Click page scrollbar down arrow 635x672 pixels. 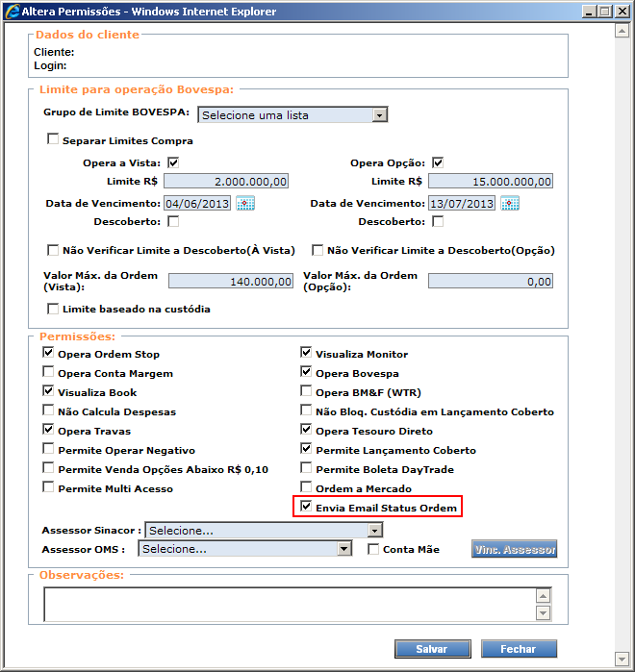tap(622, 659)
